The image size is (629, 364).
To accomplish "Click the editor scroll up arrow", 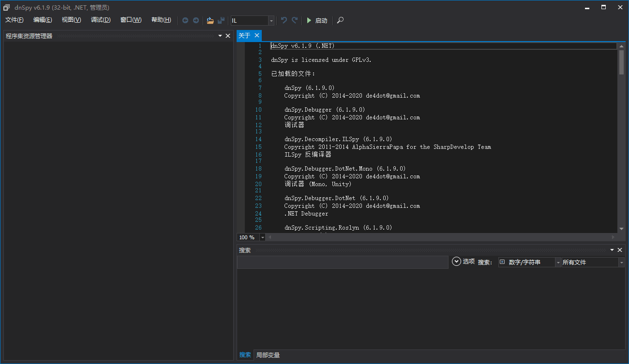I will coord(621,47).
